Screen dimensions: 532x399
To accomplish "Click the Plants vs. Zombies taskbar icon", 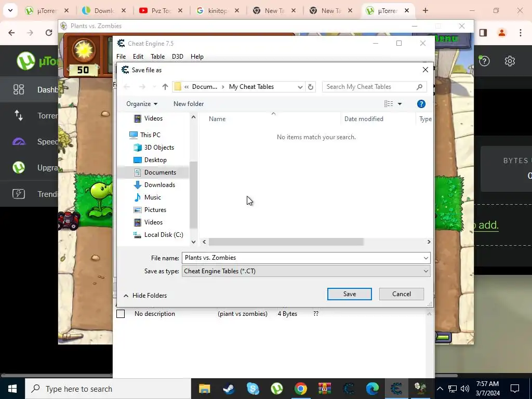I will click(x=420, y=389).
